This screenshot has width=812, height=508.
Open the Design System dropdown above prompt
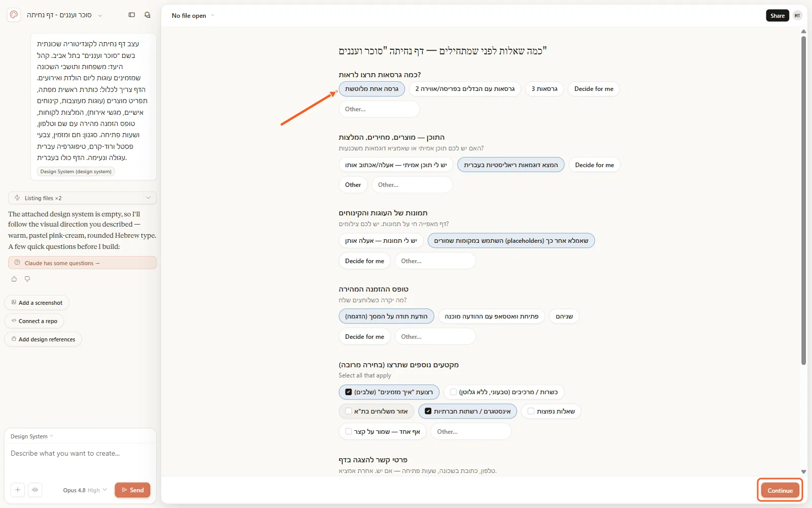(31, 436)
